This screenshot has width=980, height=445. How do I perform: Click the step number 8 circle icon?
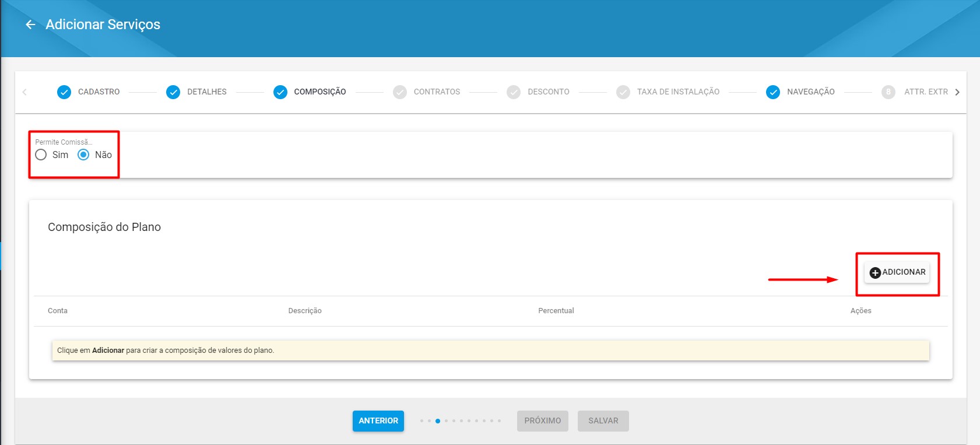click(x=888, y=92)
